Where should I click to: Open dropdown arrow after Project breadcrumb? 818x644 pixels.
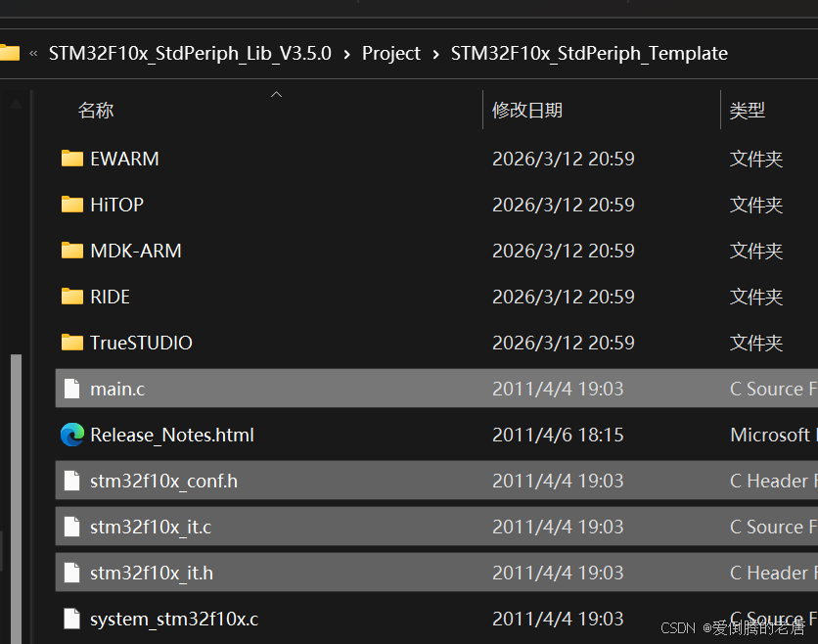(435, 54)
